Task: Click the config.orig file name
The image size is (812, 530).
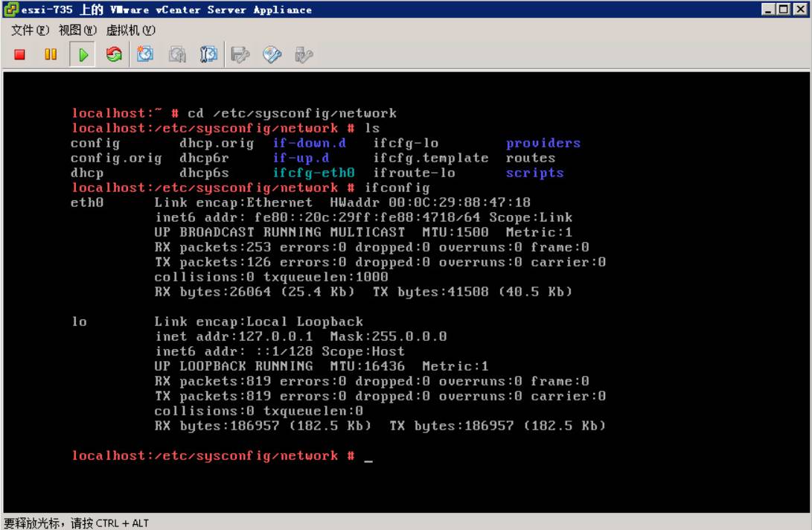Action: (116, 158)
